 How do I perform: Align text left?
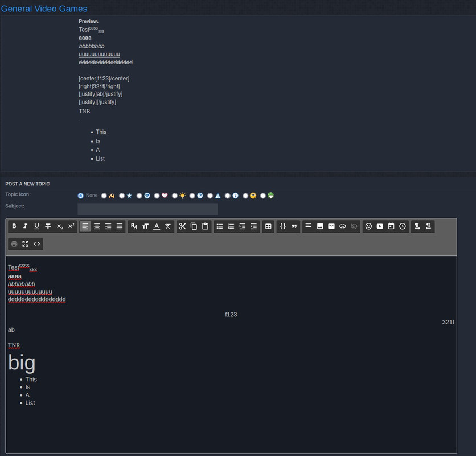(85, 226)
